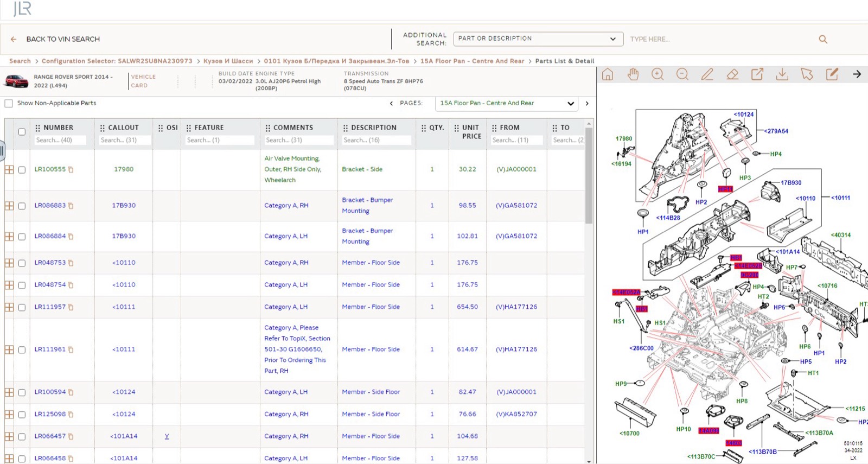Click the OSI value Y for LR066457
The height and width of the screenshot is (464, 868).
click(x=167, y=436)
